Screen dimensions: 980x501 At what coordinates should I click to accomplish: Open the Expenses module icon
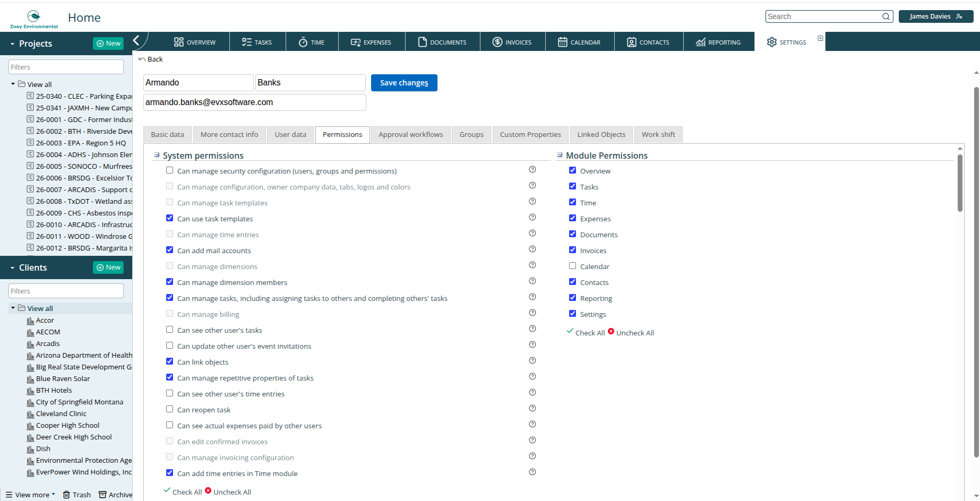[356, 42]
